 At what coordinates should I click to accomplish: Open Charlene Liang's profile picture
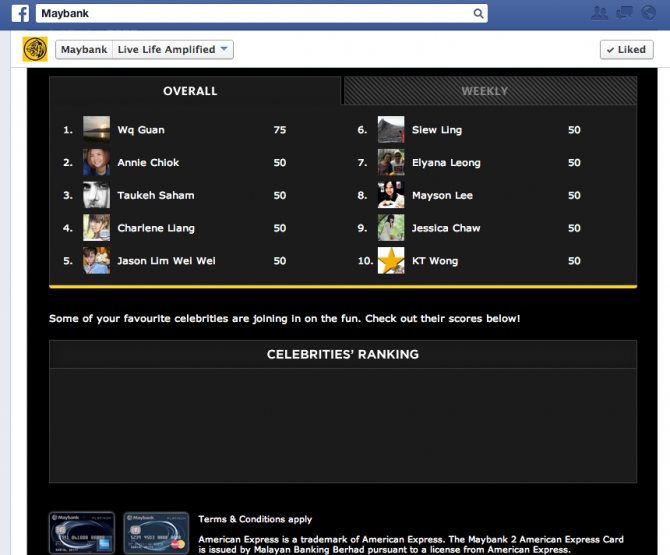point(96,228)
